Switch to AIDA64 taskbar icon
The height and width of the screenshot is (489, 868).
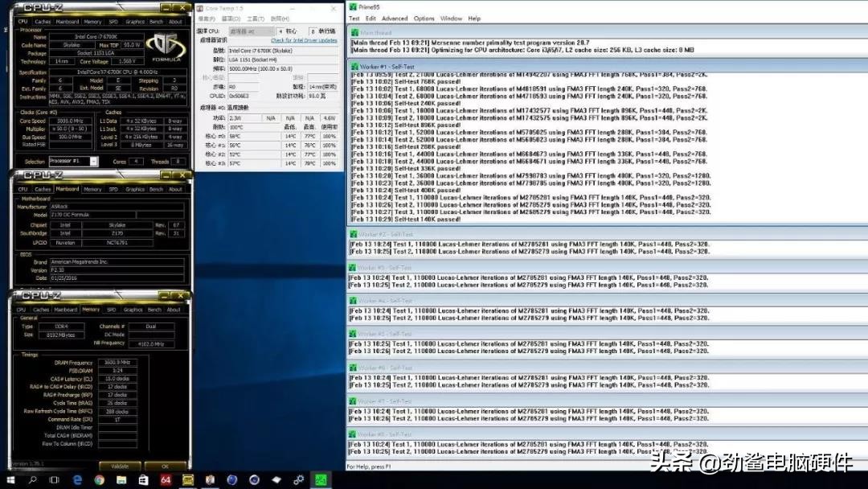[166, 480]
